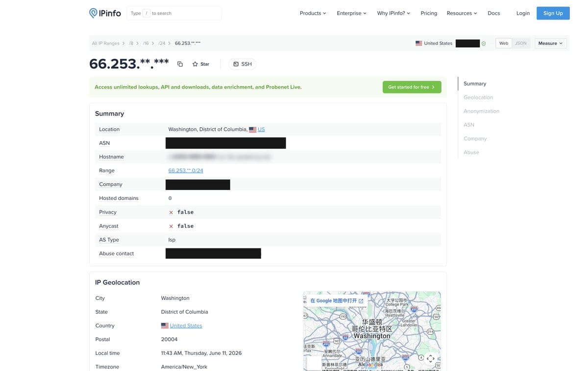Jump to ASN in side navigation
This screenshot has height=371, width=588.
click(x=469, y=125)
